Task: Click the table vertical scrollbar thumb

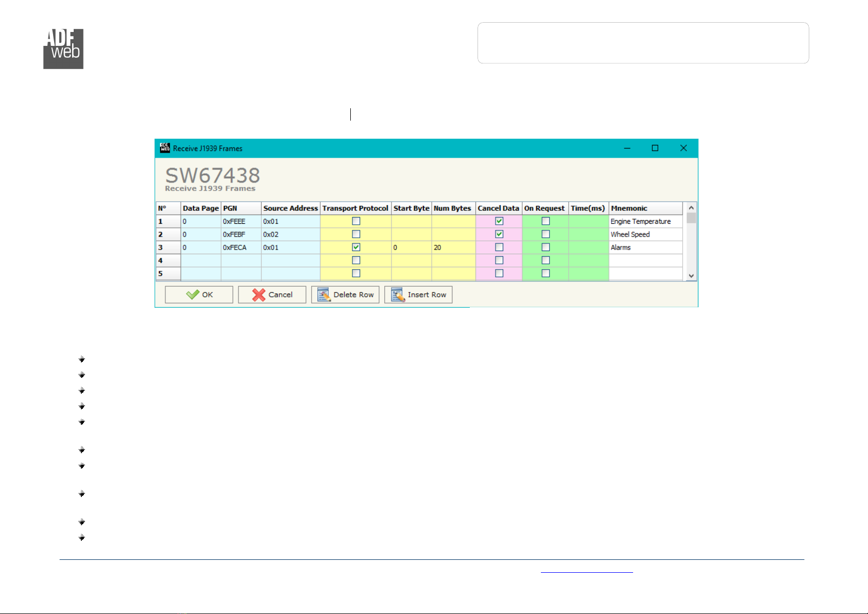Action: (691, 218)
